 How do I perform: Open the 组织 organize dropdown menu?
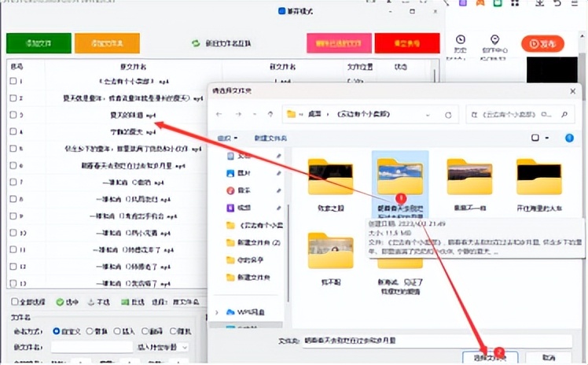[x=227, y=138]
